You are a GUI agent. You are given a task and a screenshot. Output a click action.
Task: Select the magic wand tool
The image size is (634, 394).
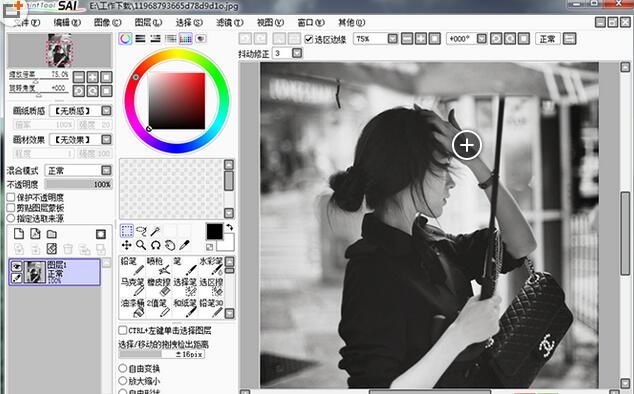(155, 231)
